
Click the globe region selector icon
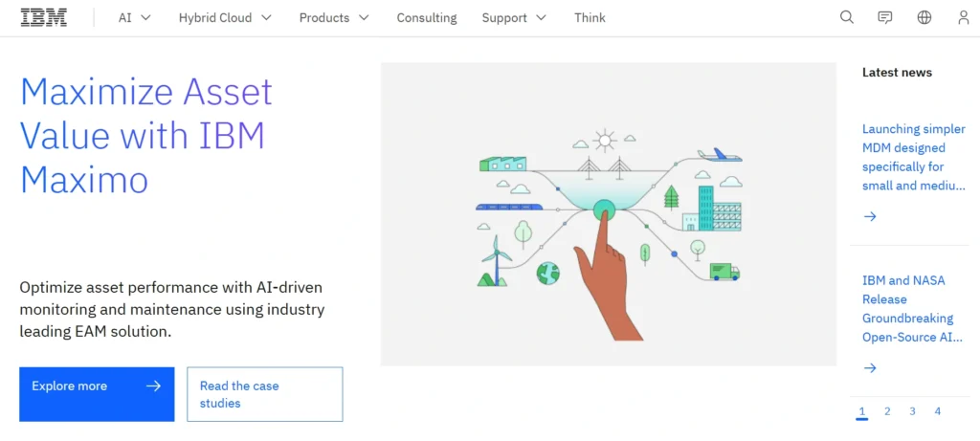pyautogui.click(x=924, y=17)
